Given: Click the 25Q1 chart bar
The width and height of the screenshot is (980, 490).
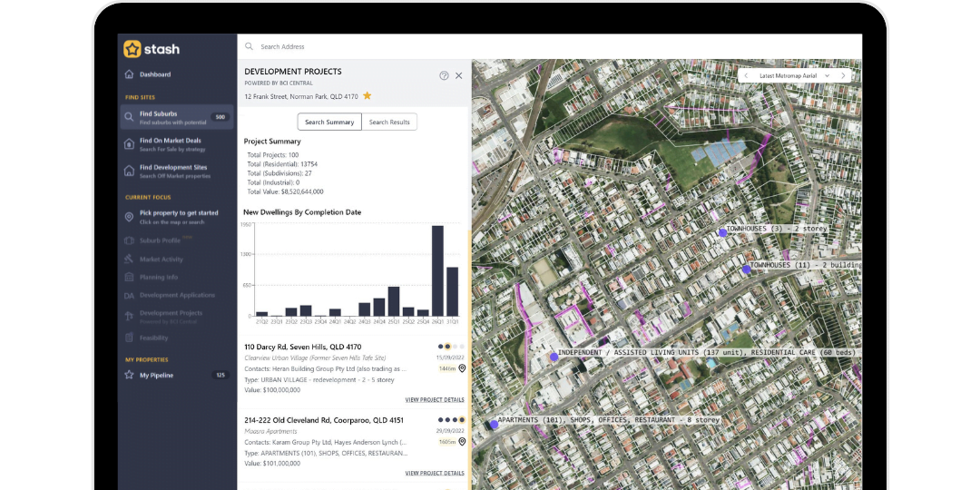Looking at the screenshot, I should (x=394, y=301).
